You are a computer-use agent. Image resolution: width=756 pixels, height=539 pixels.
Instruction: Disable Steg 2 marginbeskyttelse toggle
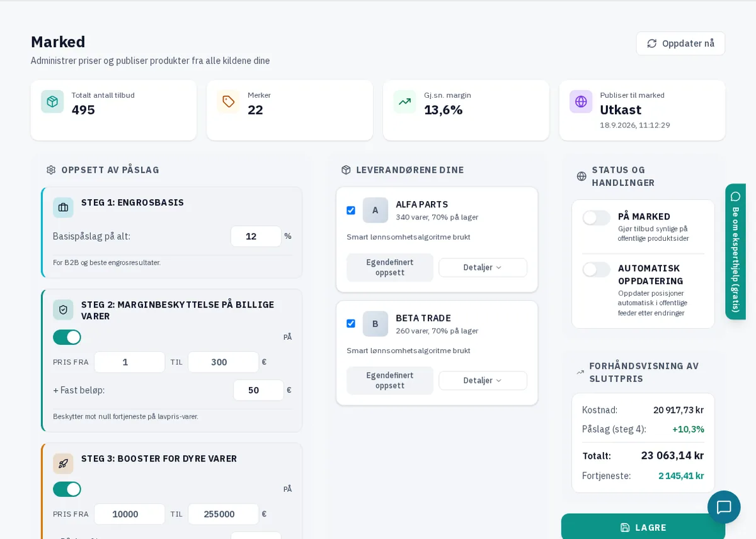coord(67,337)
